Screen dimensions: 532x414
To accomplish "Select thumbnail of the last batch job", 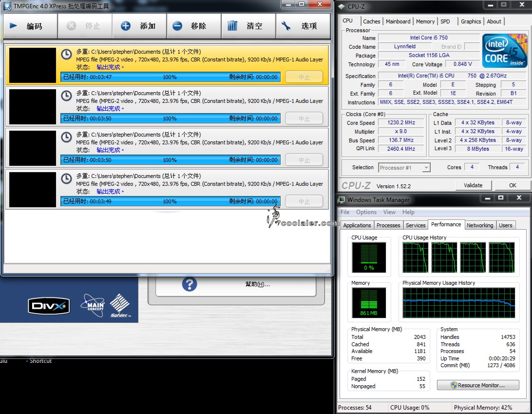I will click(x=33, y=190).
